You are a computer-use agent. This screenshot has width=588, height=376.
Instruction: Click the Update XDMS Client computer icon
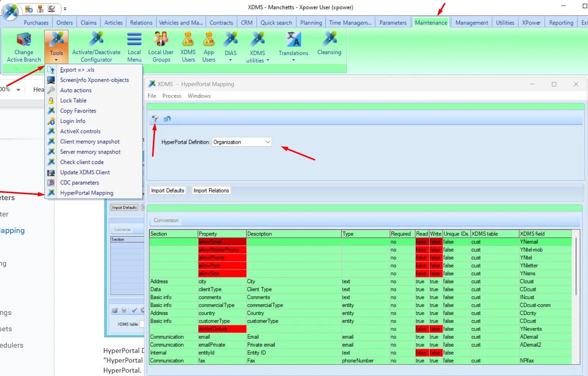pos(51,173)
